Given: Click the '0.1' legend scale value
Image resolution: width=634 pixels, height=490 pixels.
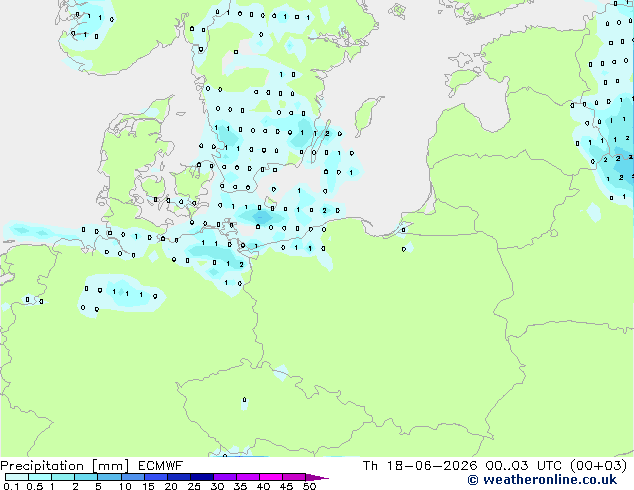Looking at the screenshot, I should [11, 486].
